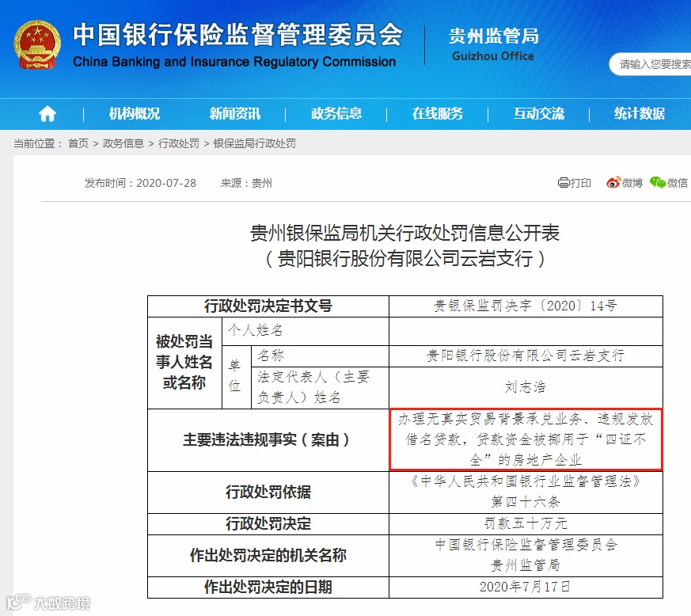Click the decision date 2020年7月17日
The image size is (691, 616).
pyautogui.click(x=526, y=587)
